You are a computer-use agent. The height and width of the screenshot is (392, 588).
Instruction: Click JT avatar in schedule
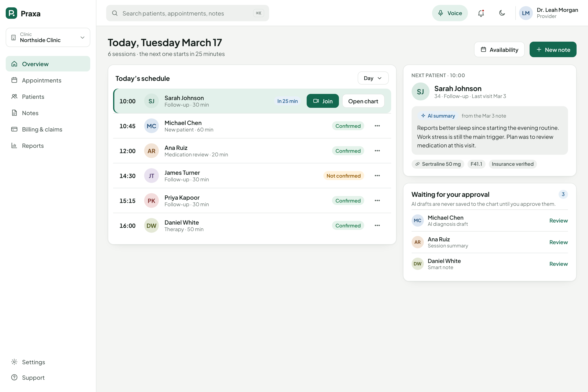151,176
